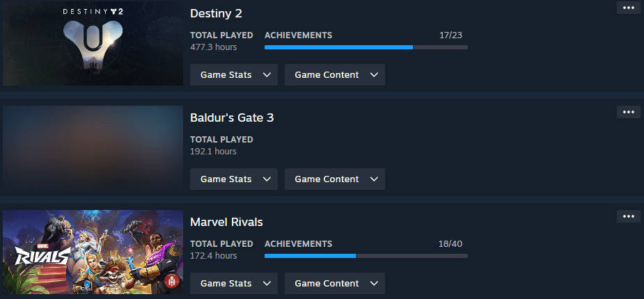Click the ACHIEVEMENTS label under Marvel Rivals
This screenshot has height=299, width=644.
298,244
